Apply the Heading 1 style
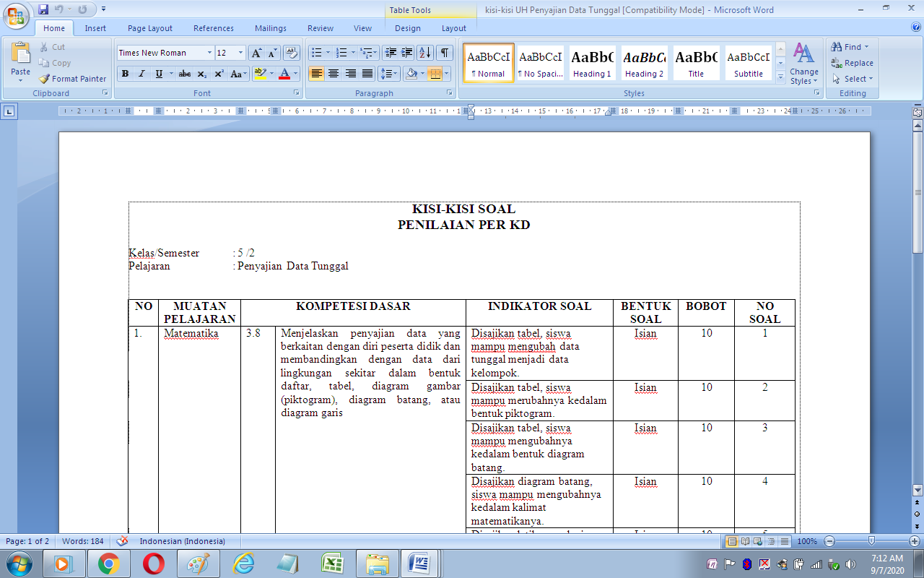This screenshot has width=924, height=578. pos(592,63)
